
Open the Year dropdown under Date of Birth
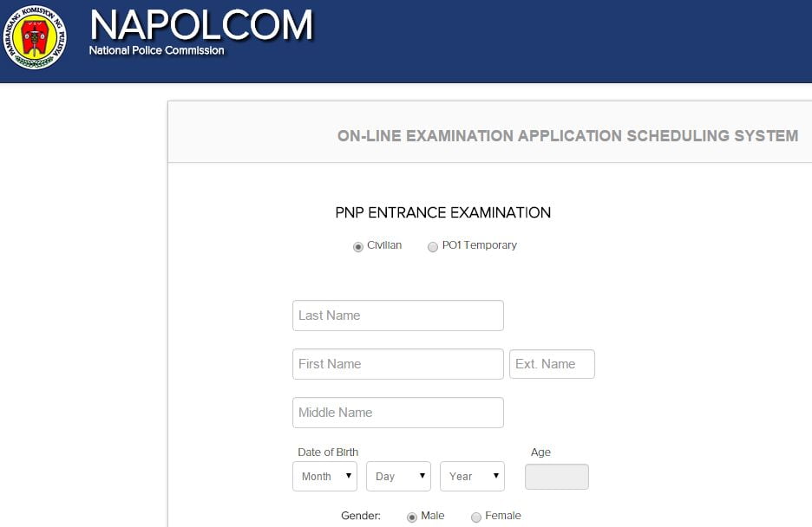click(472, 476)
